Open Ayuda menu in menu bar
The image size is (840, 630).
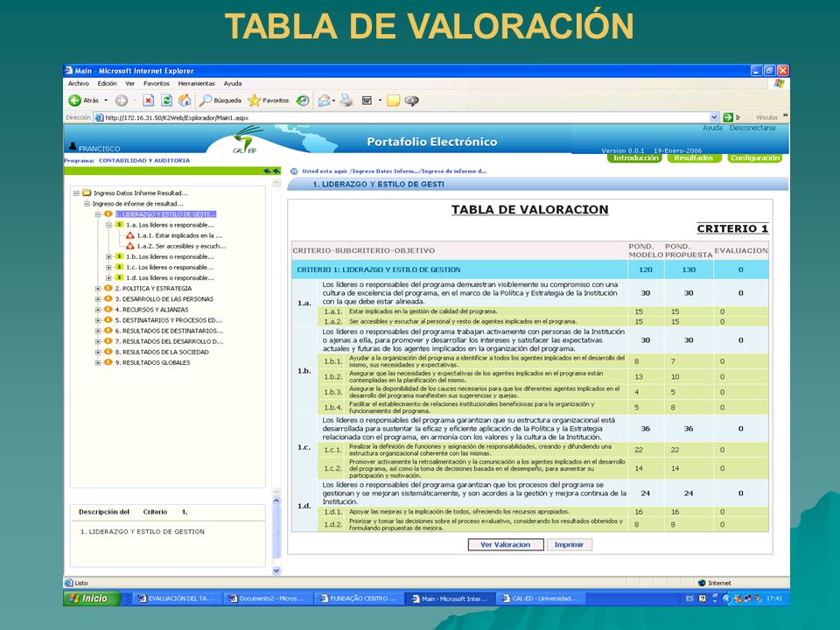[233, 84]
